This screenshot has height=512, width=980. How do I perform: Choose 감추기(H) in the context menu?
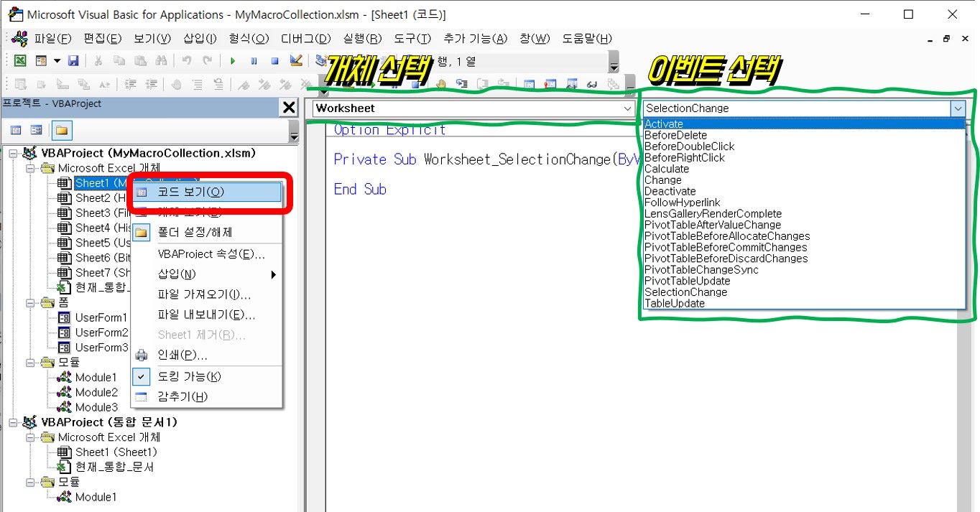206,396
